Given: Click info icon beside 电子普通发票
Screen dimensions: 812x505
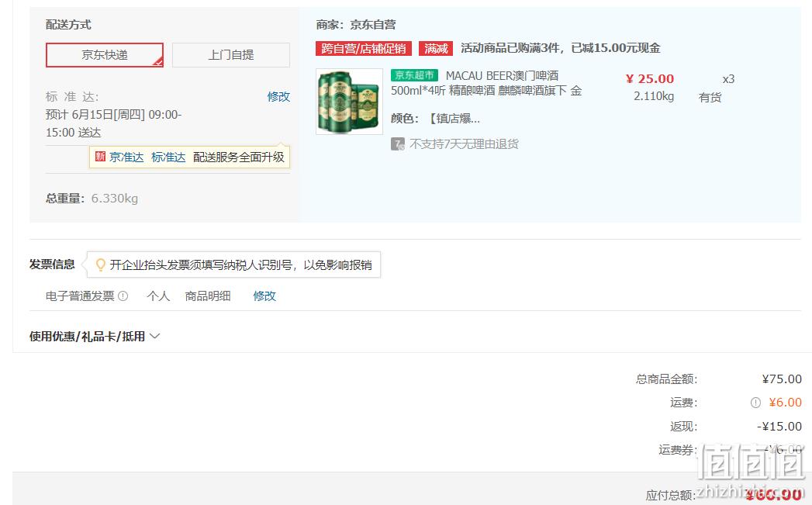Looking at the screenshot, I should pyautogui.click(x=123, y=296).
